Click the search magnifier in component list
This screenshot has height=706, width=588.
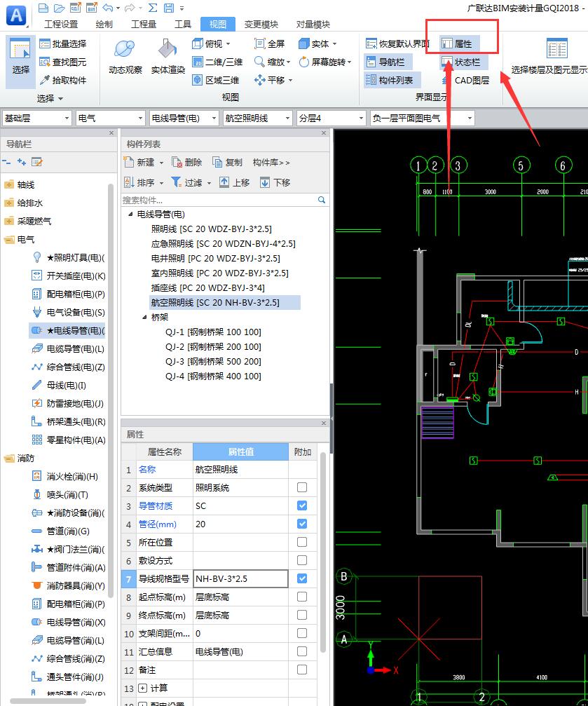(x=322, y=200)
